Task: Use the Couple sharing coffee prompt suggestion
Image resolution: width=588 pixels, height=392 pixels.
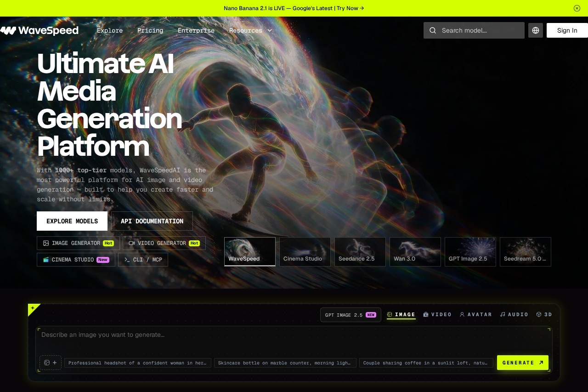Action: [x=426, y=363]
